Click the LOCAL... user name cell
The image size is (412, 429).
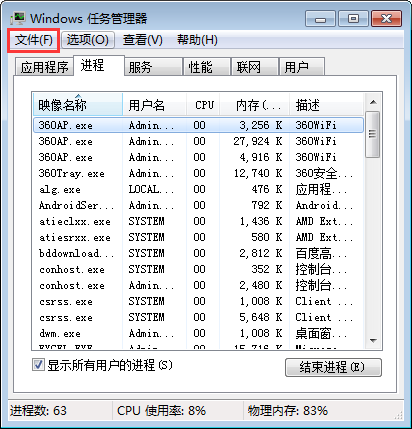click(151, 189)
